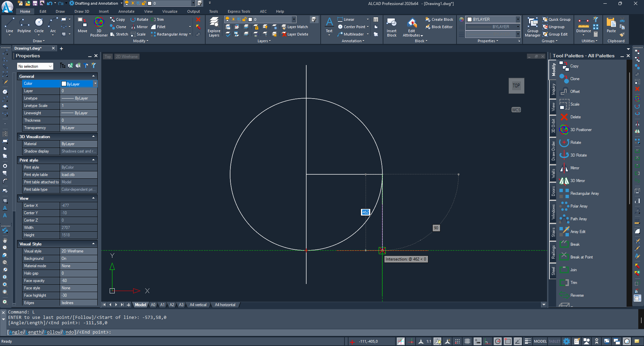Toggle MODEL space button in status bar
Screen dimensions: 644x346
click(540, 341)
